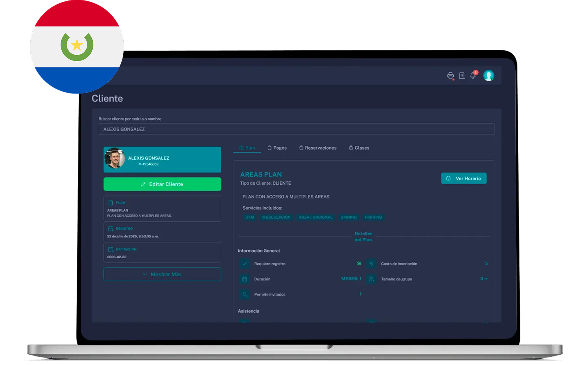Open the user profile avatar menu

[x=488, y=76]
